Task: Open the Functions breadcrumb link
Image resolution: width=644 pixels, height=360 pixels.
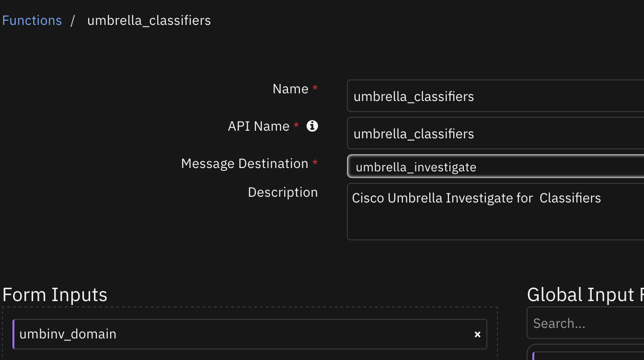Action: 32,21
